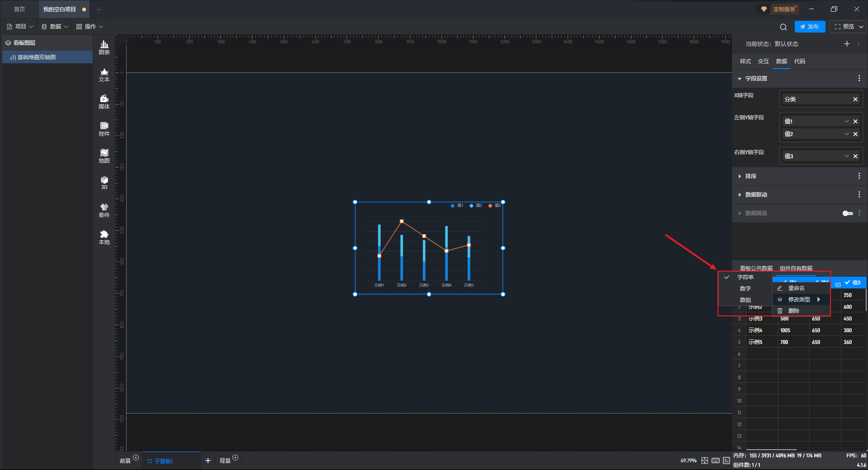Open the 3D component category
Image resolution: width=868 pixels, height=470 pixels.
tap(104, 183)
